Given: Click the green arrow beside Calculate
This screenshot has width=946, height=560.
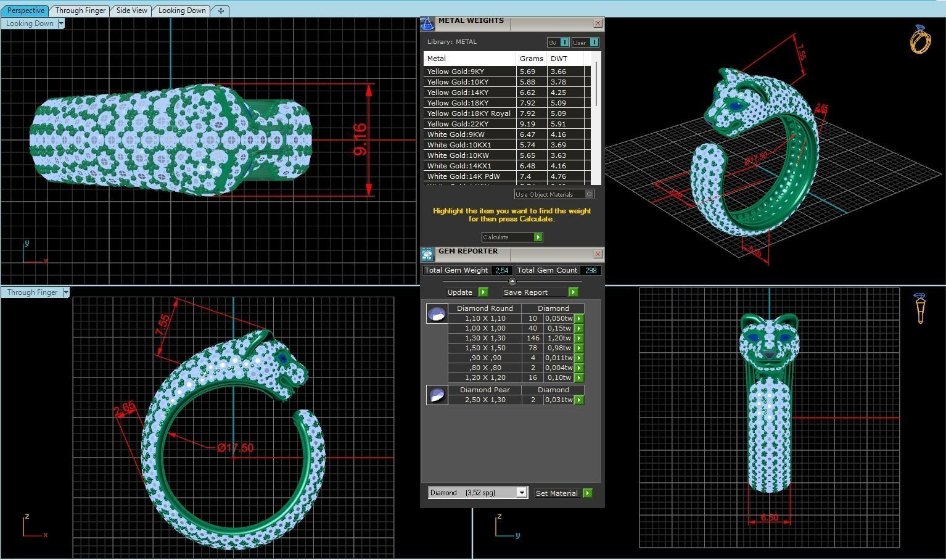Looking at the screenshot, I should [538, 237].
